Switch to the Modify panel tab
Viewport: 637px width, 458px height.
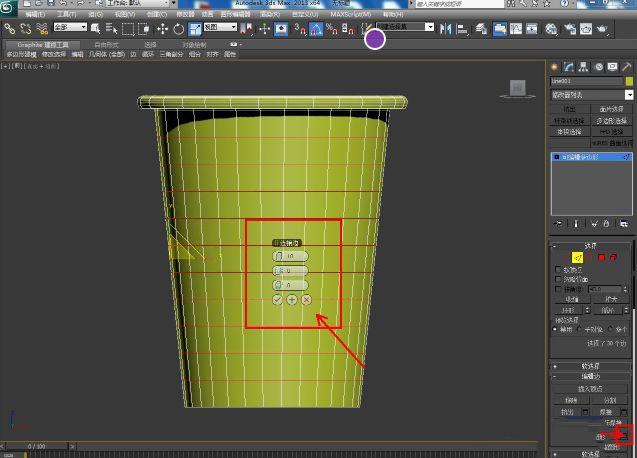click(568, 67)
